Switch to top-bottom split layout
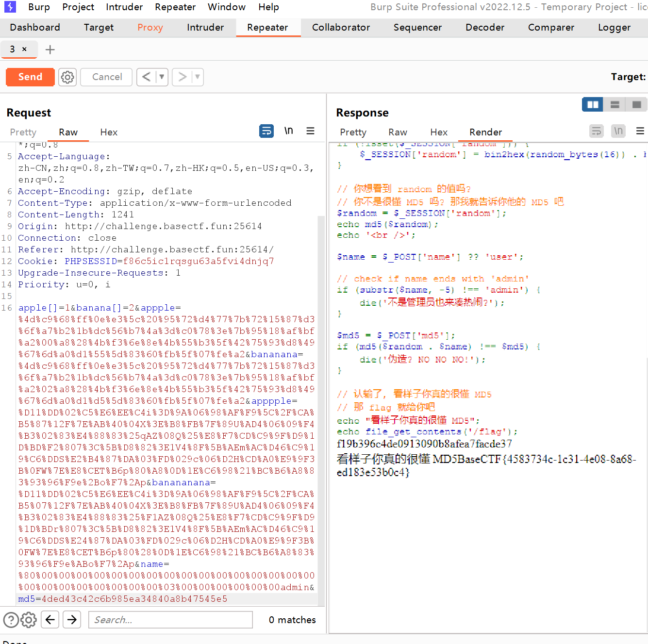648x644 pixels. click(x=615, y=104)
